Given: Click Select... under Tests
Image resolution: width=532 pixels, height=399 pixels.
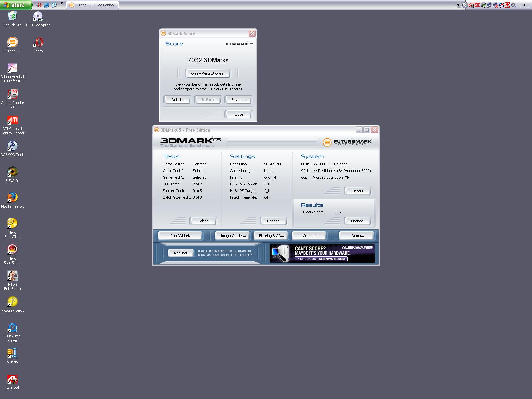Looking at the screenshot, I should 204,221.
